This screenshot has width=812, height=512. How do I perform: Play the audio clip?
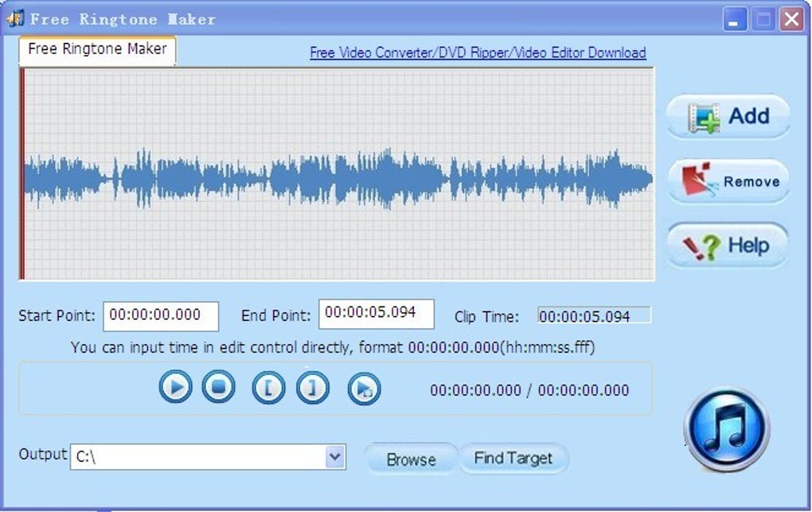pos(176,387)
